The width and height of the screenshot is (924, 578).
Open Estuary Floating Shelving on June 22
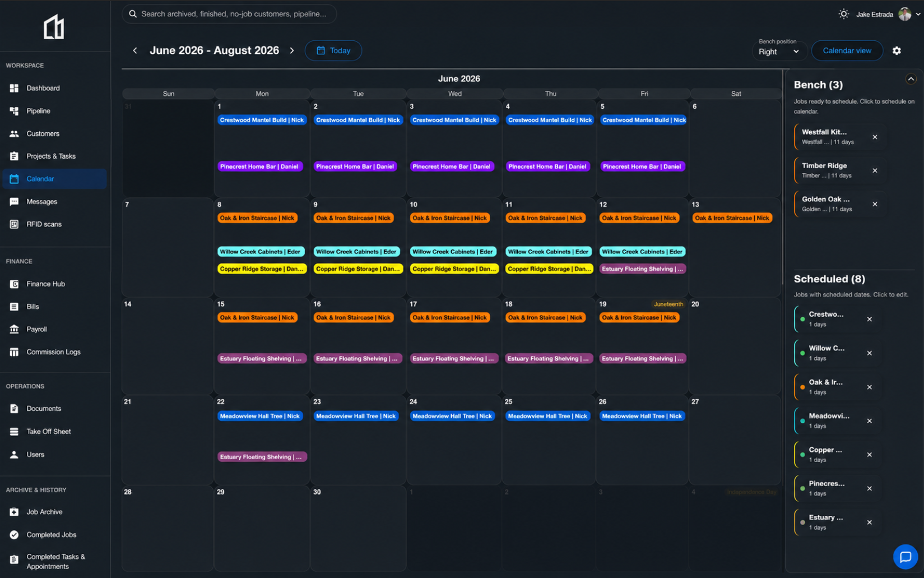coord(262,457)
